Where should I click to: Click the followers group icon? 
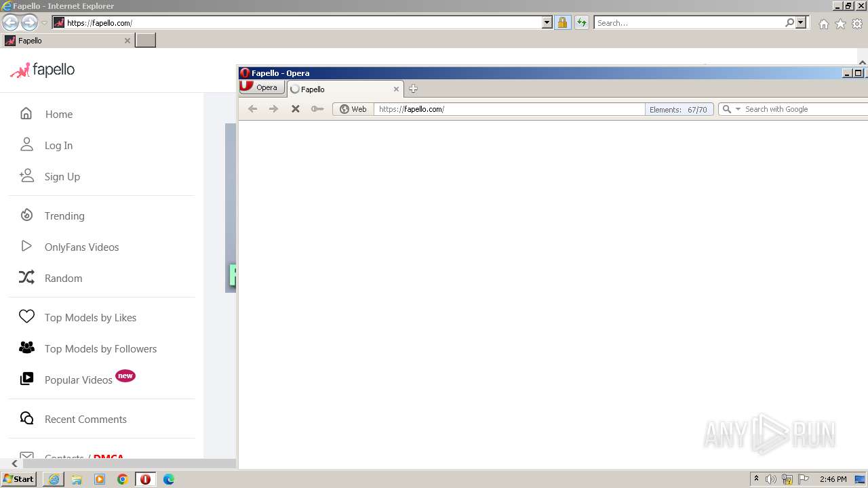tap(26, 348)
